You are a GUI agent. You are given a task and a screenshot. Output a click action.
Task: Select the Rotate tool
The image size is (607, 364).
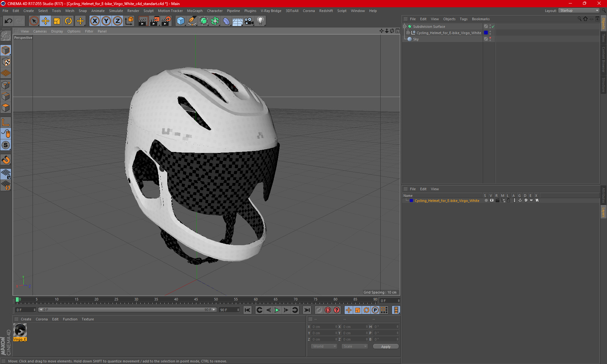click(x=68, y=21)
